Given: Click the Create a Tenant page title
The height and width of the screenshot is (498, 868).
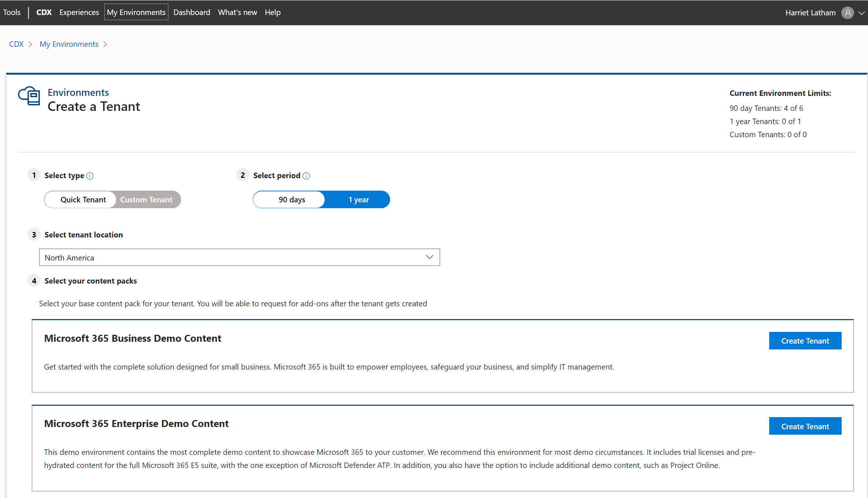Looking at the screenshot, I should point(94,106).
